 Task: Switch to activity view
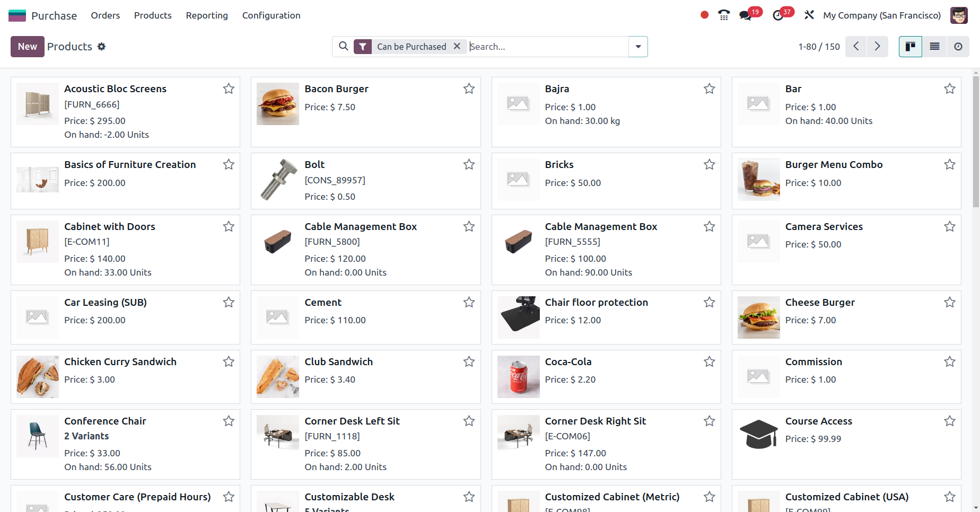[x=958, y=47]
